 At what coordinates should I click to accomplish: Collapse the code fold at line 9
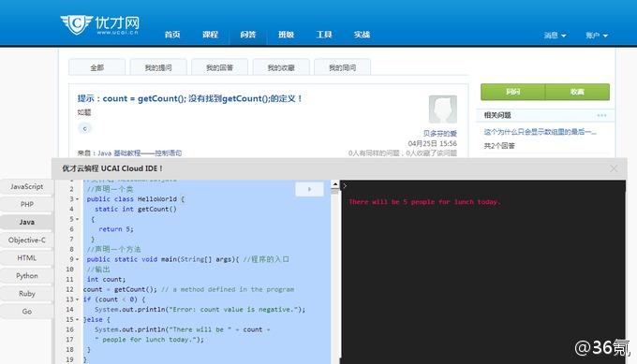(77, 259)
